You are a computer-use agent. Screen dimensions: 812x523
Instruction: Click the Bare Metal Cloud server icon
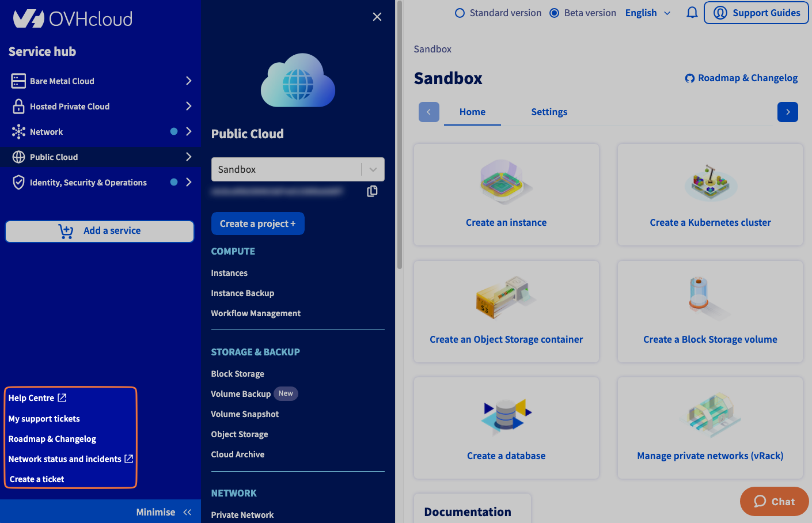[x=18, y=81]
